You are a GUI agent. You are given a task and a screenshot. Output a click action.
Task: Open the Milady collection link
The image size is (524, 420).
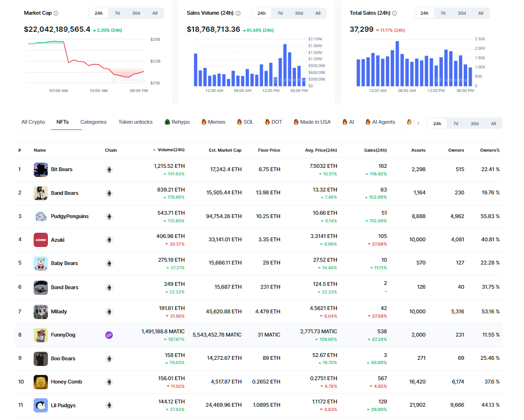[59, 312]
